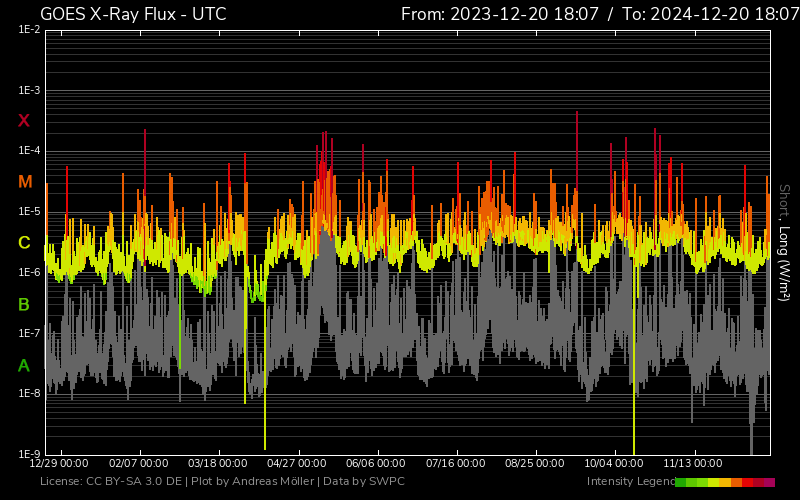The image size is (800, 500).
Task: Click the 1E-2 y-axis tick label
Action: [29, 30]
